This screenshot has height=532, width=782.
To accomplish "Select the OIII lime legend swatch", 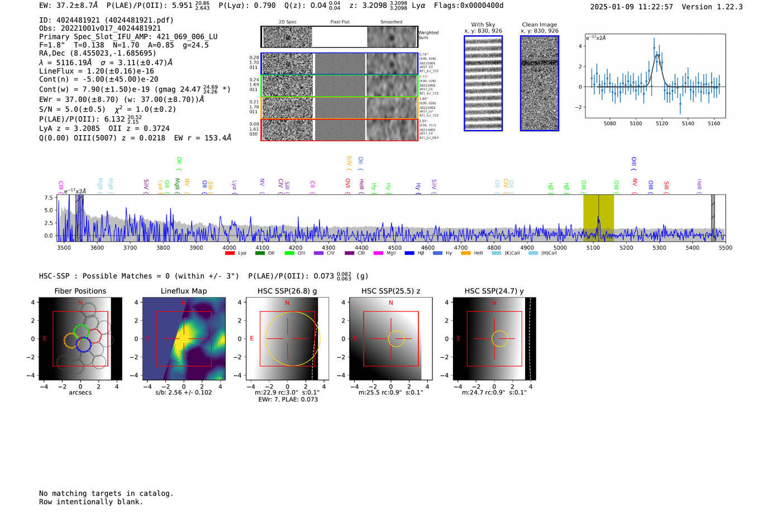I will (x=289, y=253).
